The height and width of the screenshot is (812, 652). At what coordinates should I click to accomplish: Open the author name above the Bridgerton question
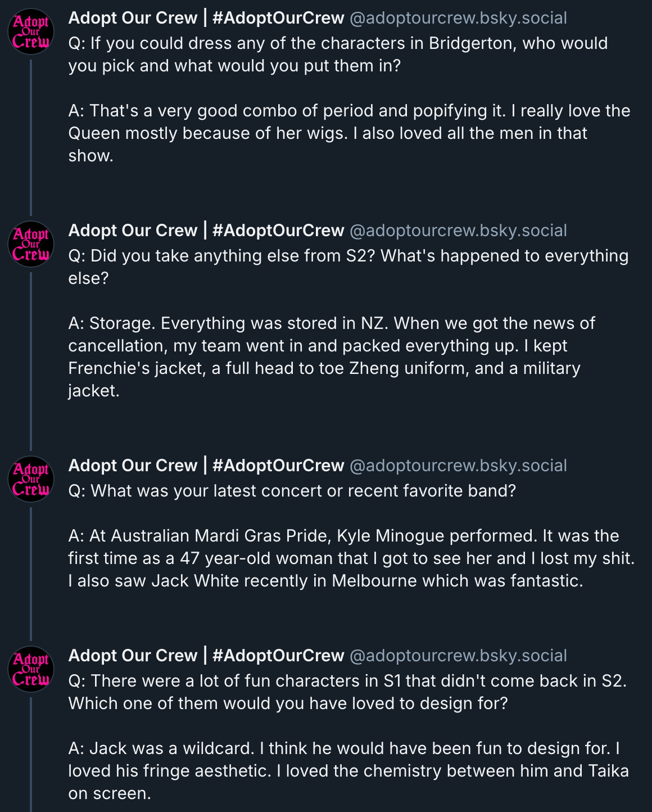pos(206,18)
